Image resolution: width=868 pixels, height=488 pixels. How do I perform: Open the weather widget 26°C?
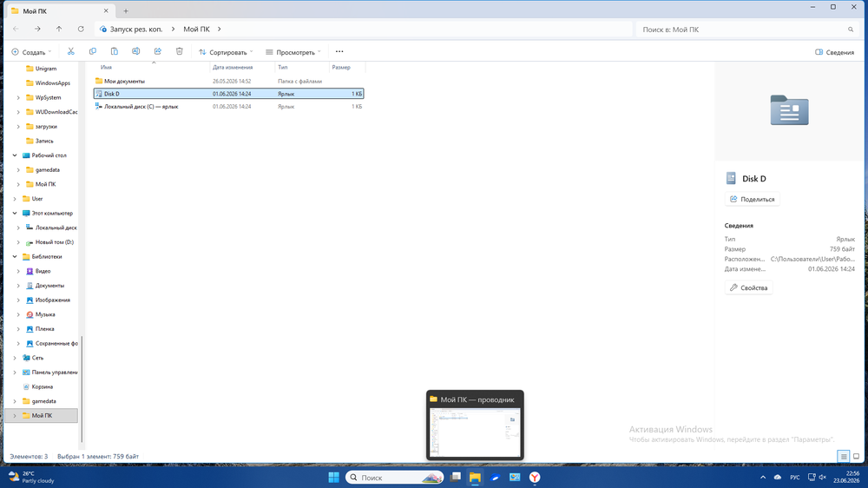(x=31, y=477)
